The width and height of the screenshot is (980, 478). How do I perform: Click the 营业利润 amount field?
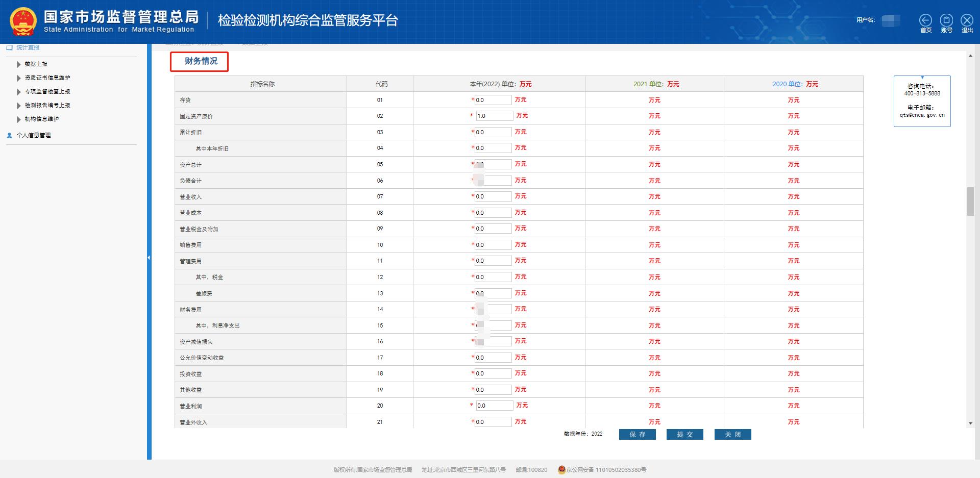pyautogui.click(x=494, y=406)
